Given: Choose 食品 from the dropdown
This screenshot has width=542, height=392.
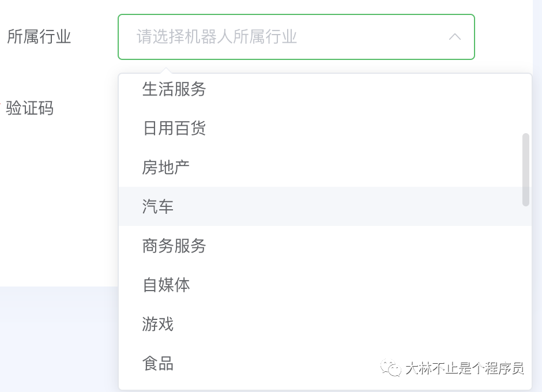Looking at the screenshot, I should (x=158, y=363).
